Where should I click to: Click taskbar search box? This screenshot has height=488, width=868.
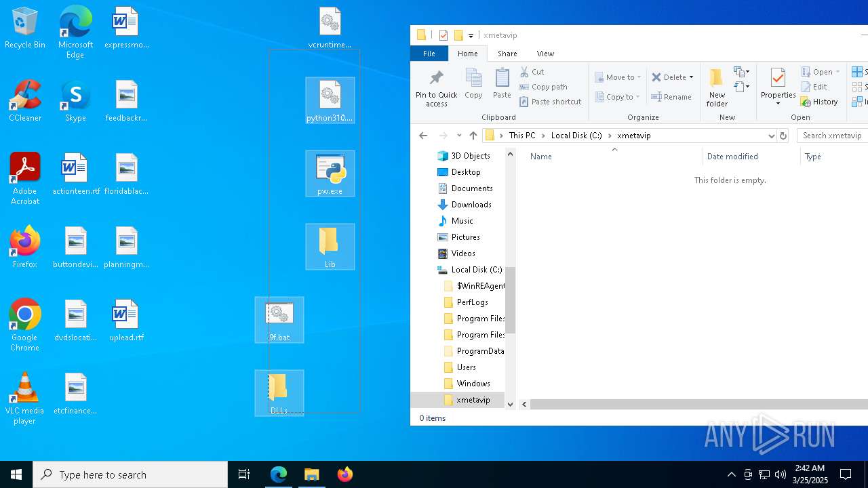click(130, 474)
